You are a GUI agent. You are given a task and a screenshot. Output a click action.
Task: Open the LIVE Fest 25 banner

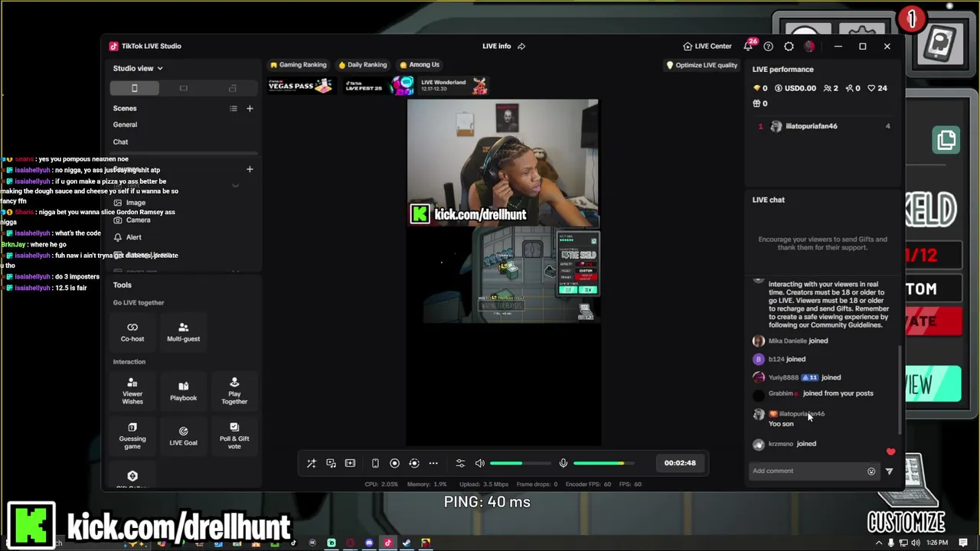tap(379, 86)
